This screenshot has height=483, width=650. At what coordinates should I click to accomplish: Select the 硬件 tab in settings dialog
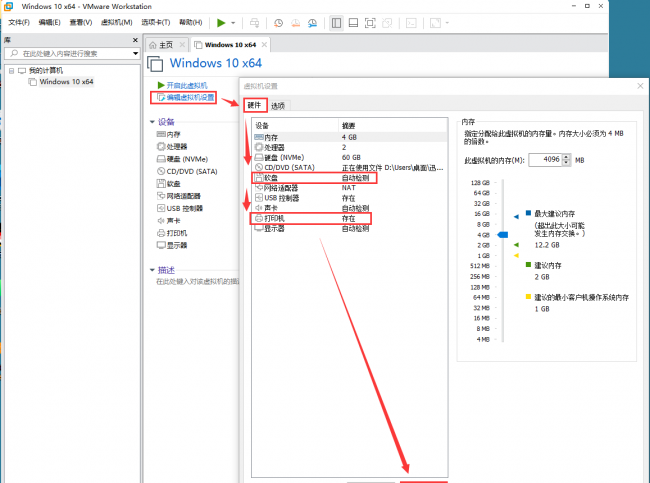[254, 105]
